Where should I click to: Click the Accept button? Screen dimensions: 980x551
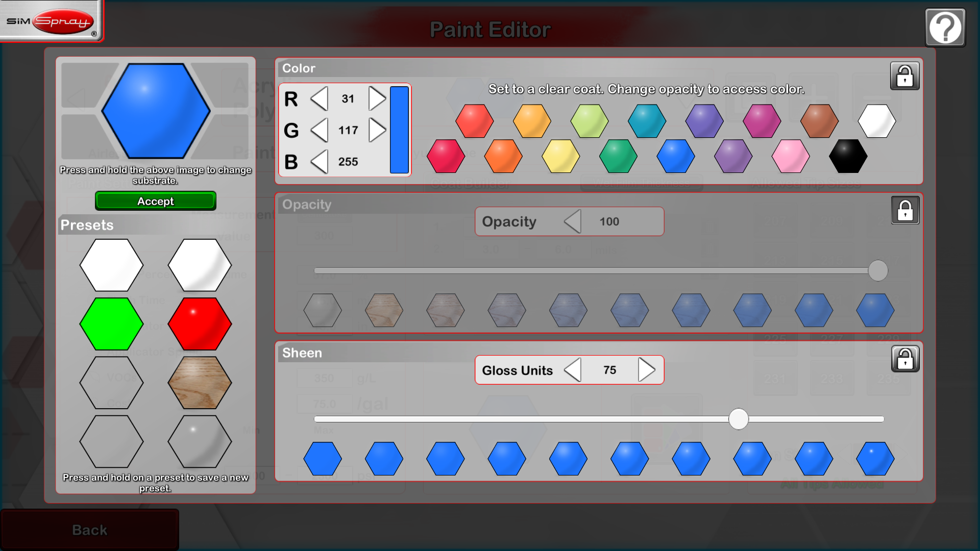click(x=156, y=201)
